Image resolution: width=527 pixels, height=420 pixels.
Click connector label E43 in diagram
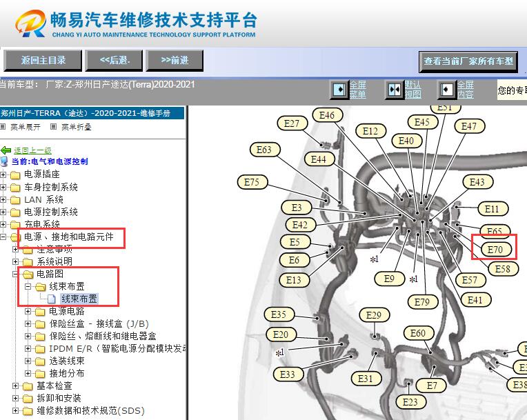click(x=477, y=182)
